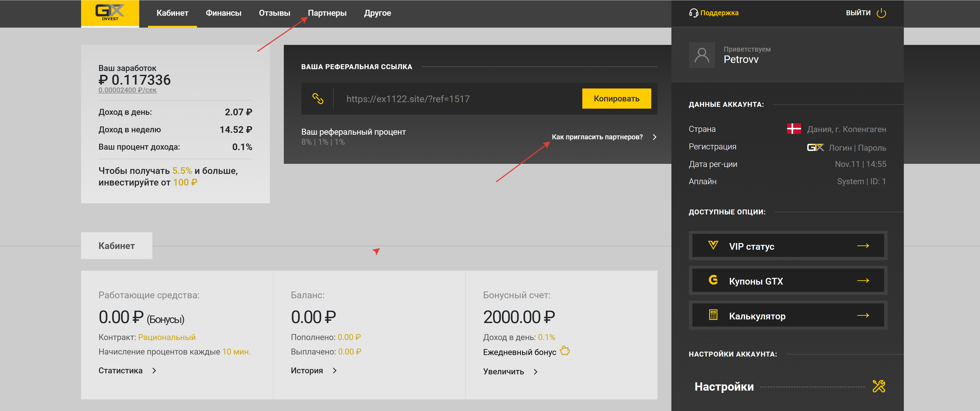Click the Настройки wrench tools icon

tap(879, 386)
